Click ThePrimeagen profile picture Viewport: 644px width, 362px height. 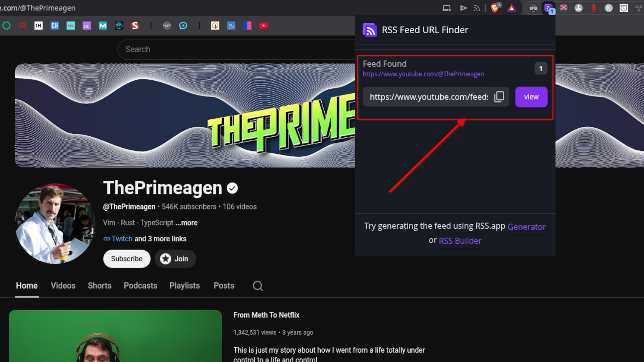click(55, 224)
